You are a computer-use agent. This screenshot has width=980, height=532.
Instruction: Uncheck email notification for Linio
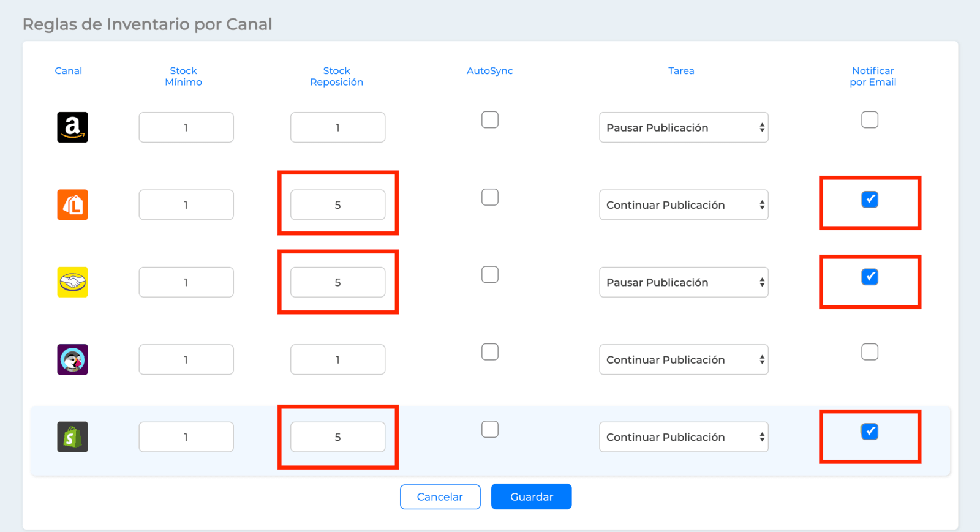point(870,200)
